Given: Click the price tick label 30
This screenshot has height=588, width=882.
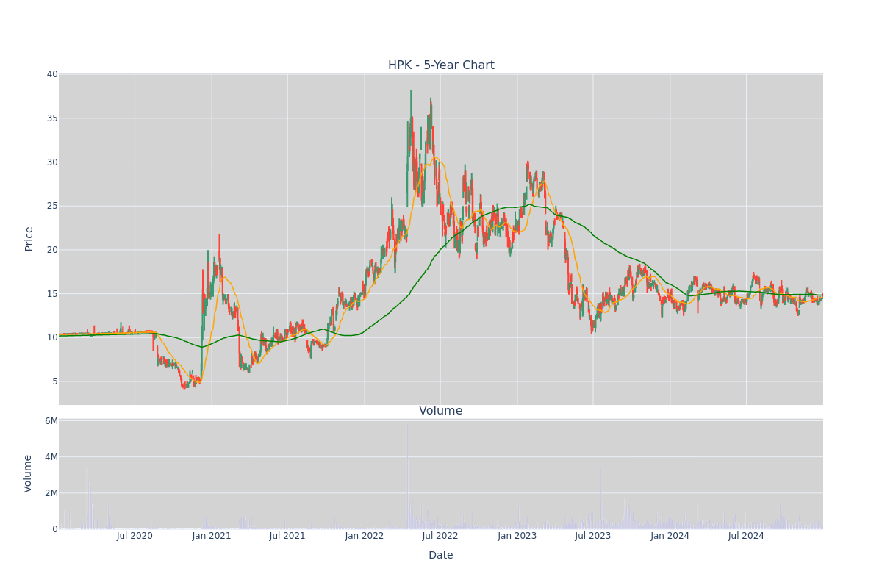Looking at the screenshot, I should (x=52, y=162).
